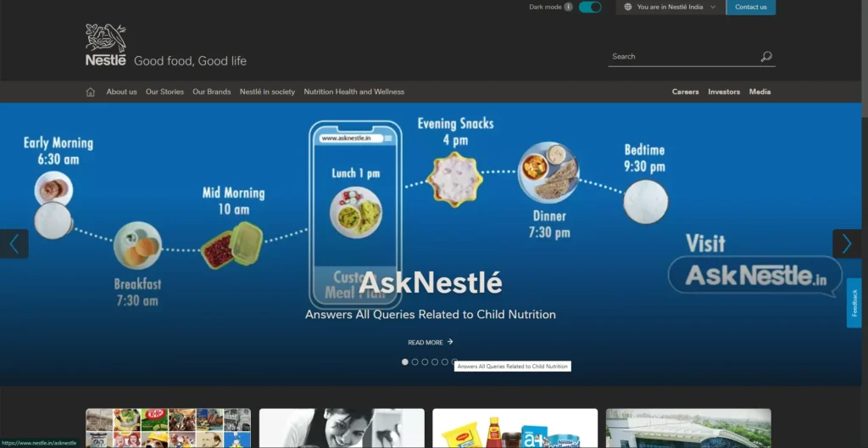
Task: Select the third carousel indicator dot
Action: [x=425, y=362]
